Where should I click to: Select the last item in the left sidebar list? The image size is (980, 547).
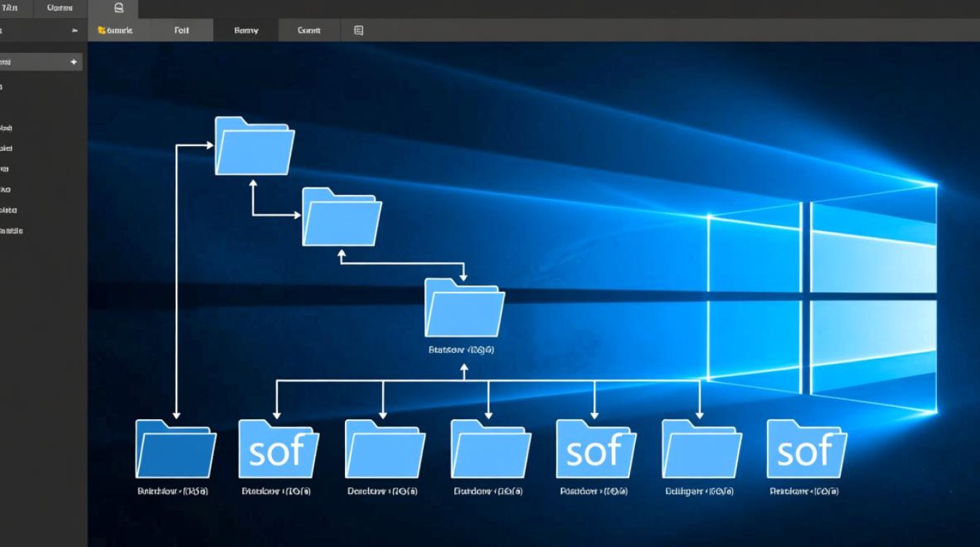22,230
